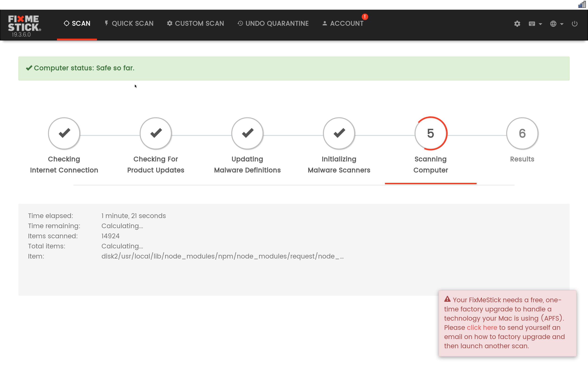The image size is (588, 368).
Task: Click the Checking Internet Connection checkmark step
Action: click(64, 133)
